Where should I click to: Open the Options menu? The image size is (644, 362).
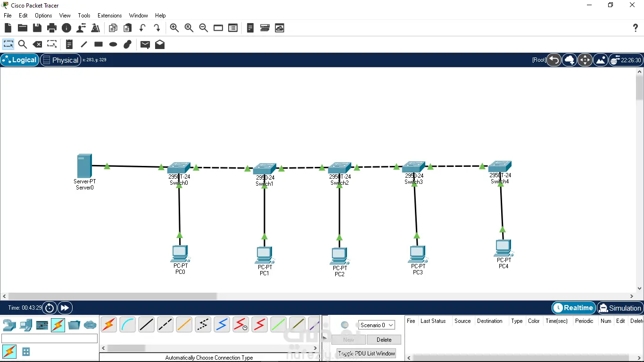(43, 16)
